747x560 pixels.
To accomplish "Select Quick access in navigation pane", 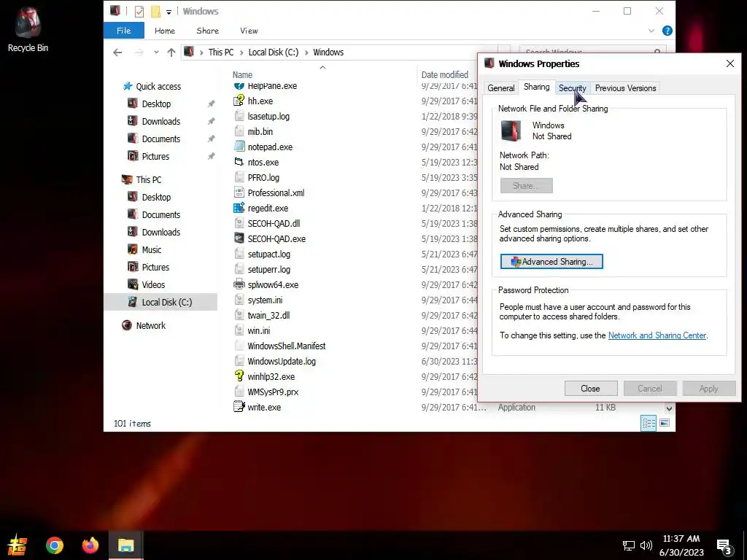I will (x=158, y=86).
